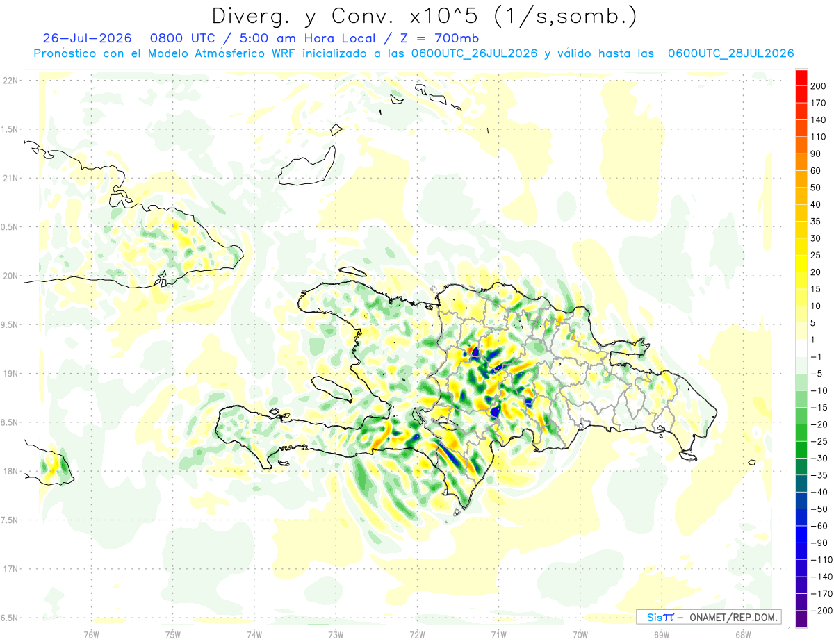The height and width of the screenshot is (644, 834).
Task: Click the '74W' longitude label
Action: click(254, 634)
